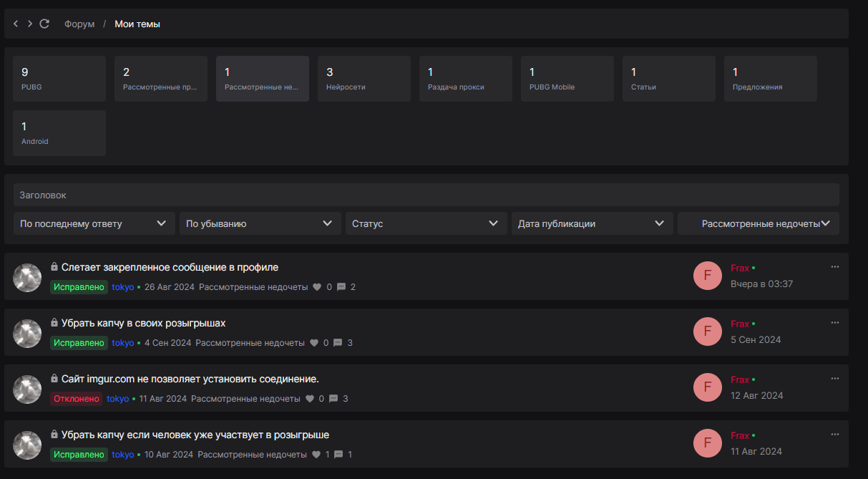Click the back navigation arrow icon
Screen dimensions: 868x479
coord(16,24)
